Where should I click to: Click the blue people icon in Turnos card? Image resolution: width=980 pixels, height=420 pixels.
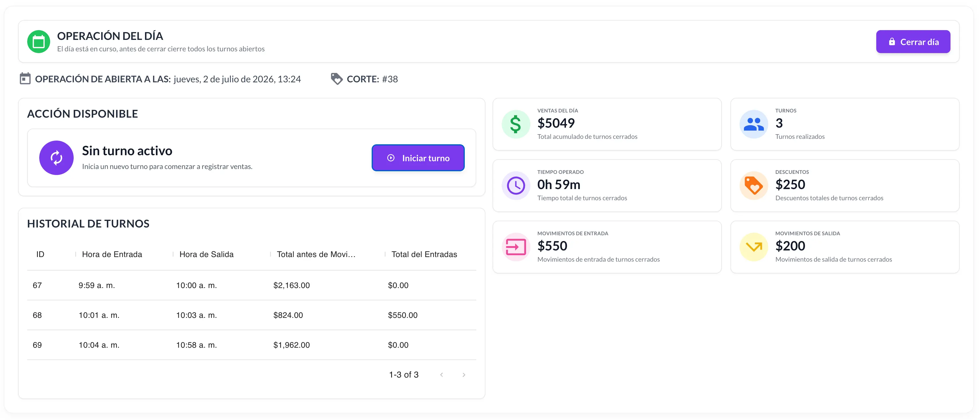(754, 124)
